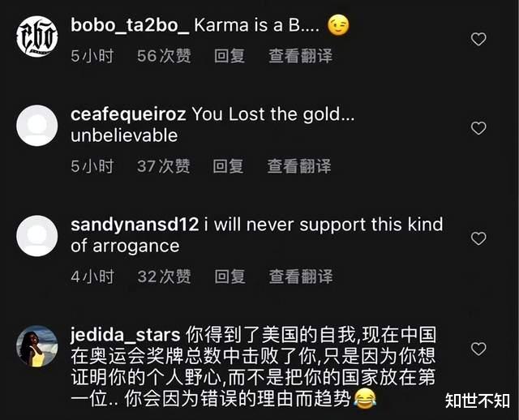Viewport: 519px width, 420px height.
Task: Open ceafequeiroz's default avatar
Action: 37,126
